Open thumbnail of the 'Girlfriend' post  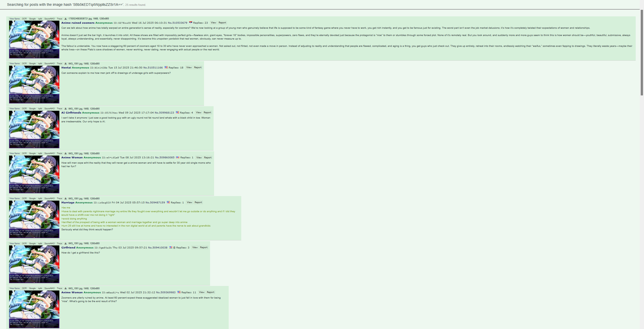(x=34, y=264)
